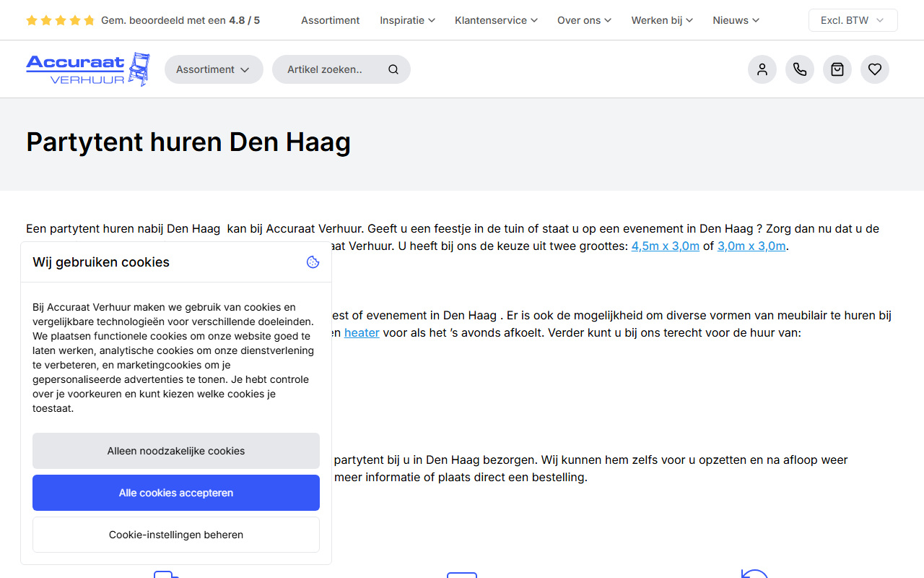This screenshot has width=924, height=578.
Task: Follow the 4,5m x 3,0m link
Action: pos(666,246)
